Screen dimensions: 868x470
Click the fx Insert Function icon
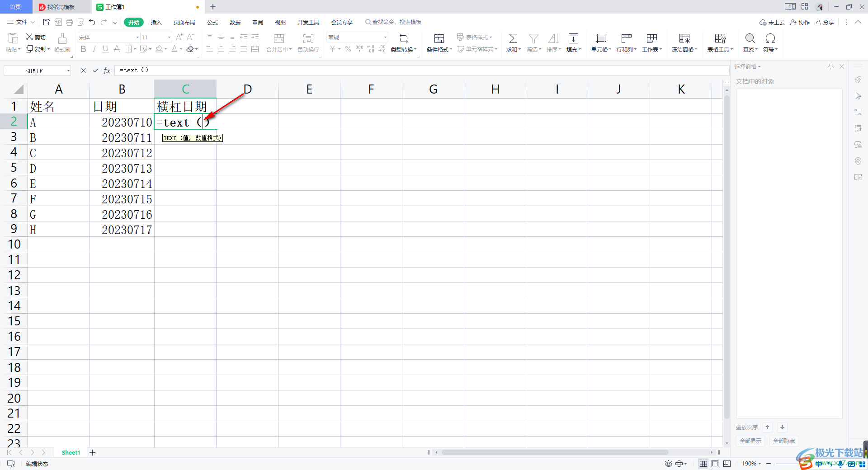click(107, 70)
